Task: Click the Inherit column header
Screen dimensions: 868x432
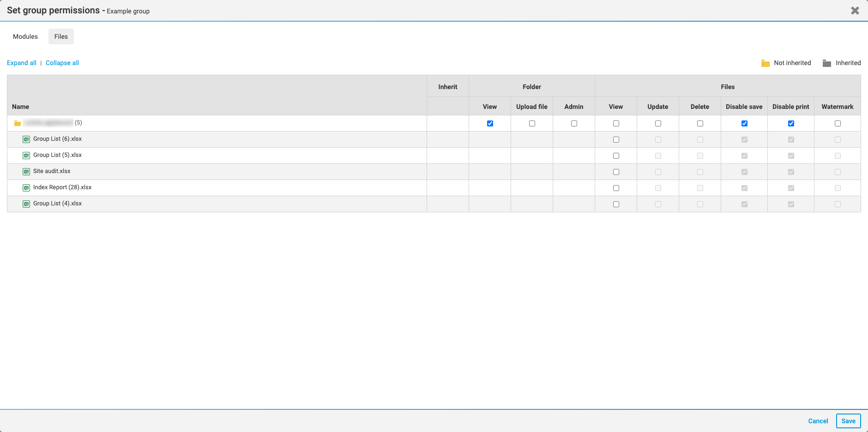Action: click(448, 87)
